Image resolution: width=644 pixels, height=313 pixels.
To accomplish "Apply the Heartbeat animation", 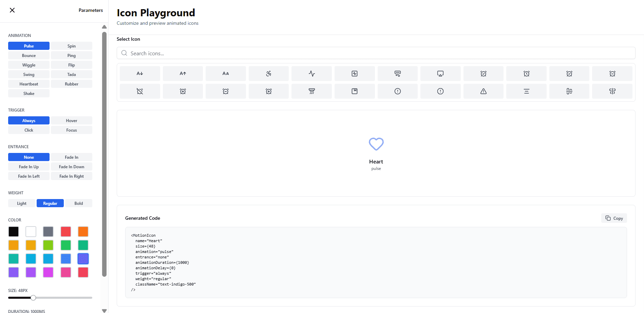I will coord(29,84).
